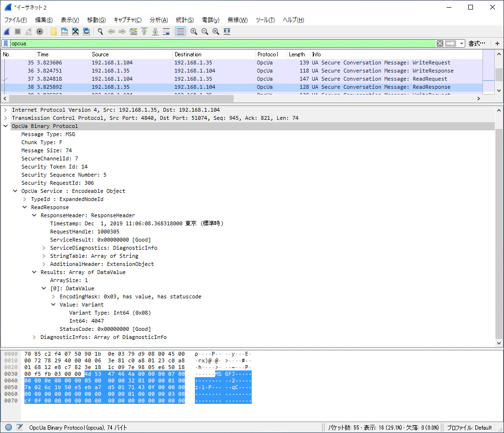
Task: Save the capture file
Action: [64, 32]
